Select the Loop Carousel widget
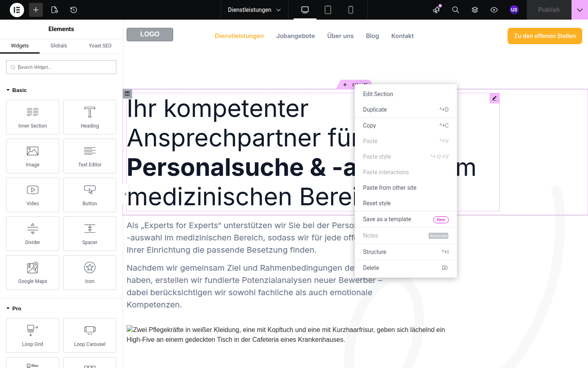Image resolution: width=588 pixels, height=368 pixels. click(90, 335)
